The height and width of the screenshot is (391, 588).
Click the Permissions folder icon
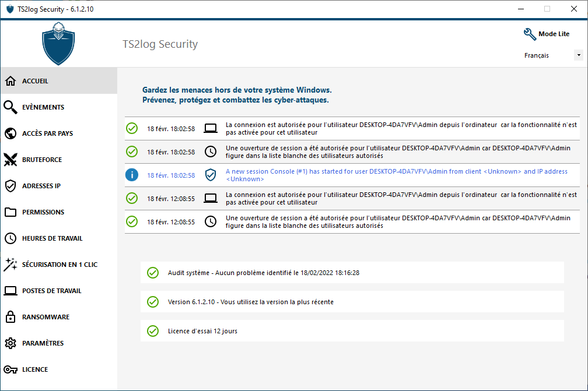[x=10, y=212]
